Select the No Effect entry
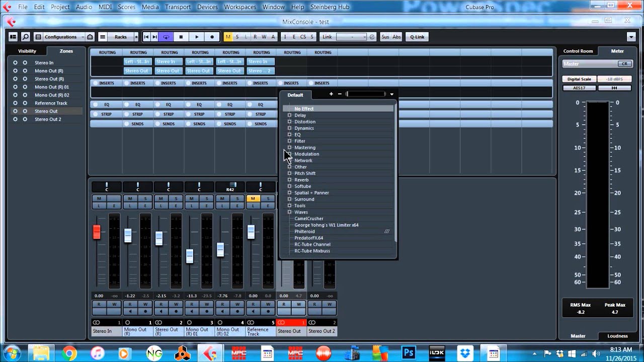The image size is (644, 362). pyautogui.click(x=338, y=109)
